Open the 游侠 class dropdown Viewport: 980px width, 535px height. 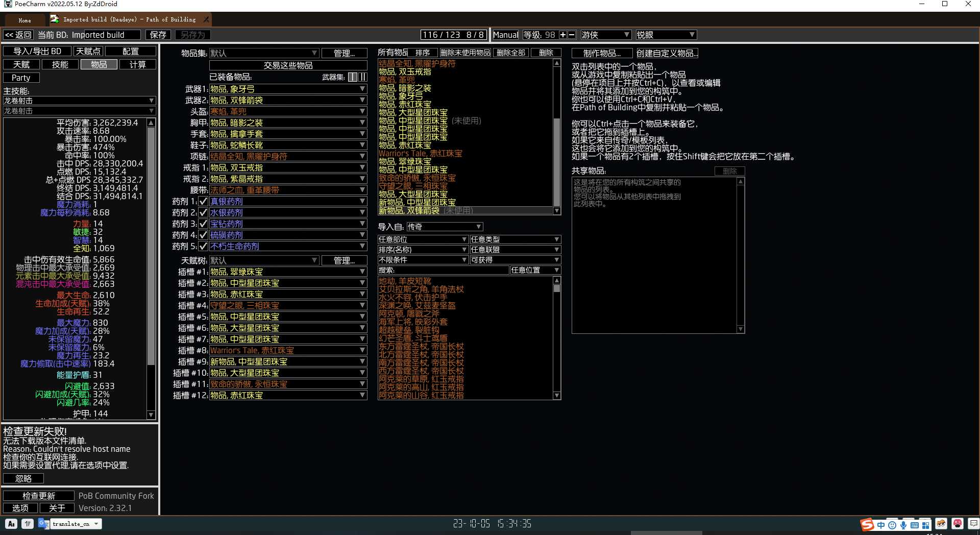(x=605, y=35)
